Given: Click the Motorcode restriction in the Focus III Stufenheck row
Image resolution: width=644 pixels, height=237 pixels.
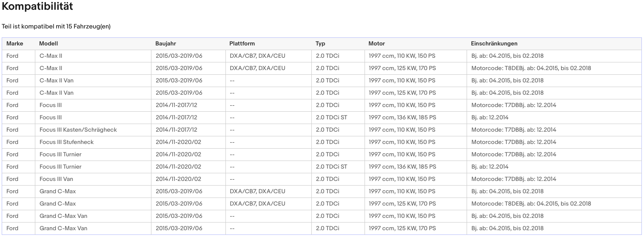Looking at the screenshot, I should tap(513, 142).
